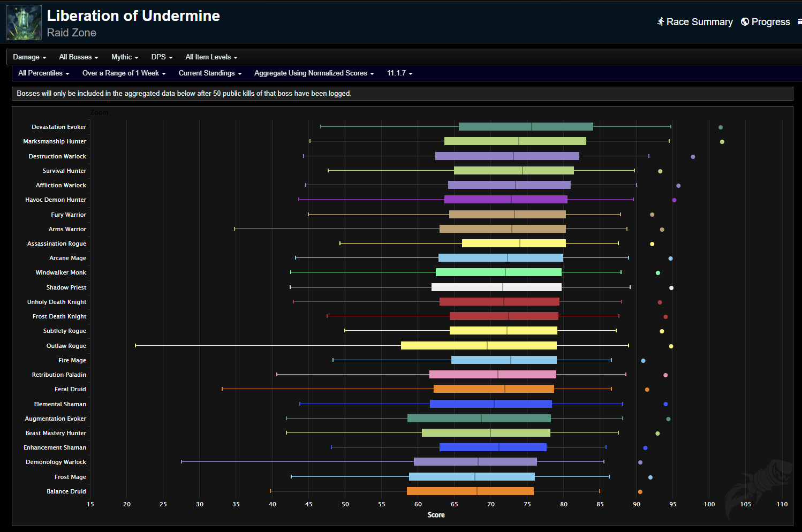Click the Outlaw Rogue yellow box bar

click(479, 346)
